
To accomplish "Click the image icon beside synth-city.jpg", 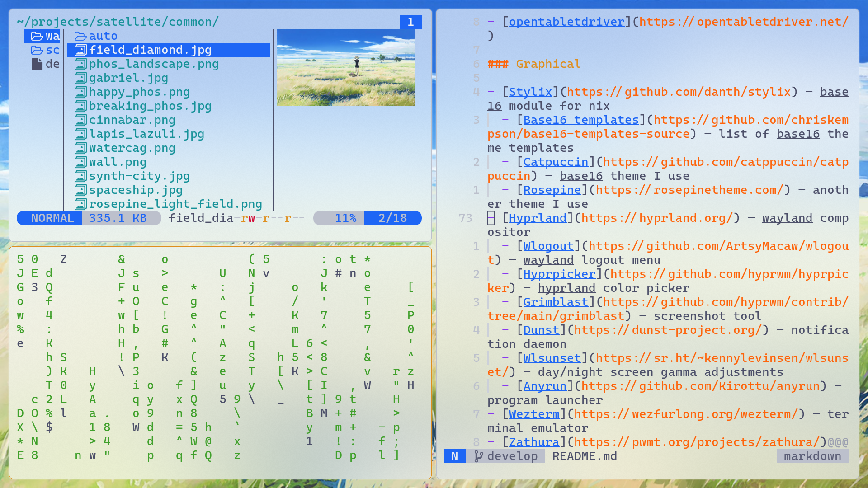I will 80,176.
